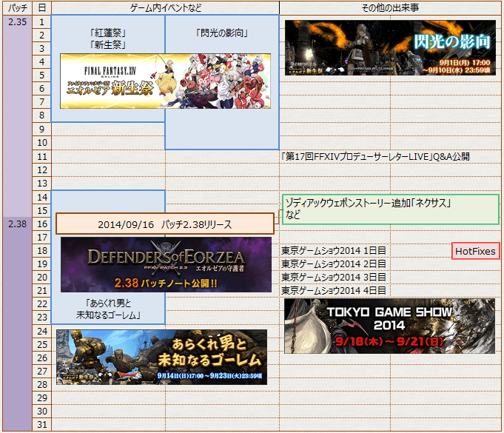Open the エオルゼア新生祭 banner image
504x433 pixels.
pyautogui.click(x=165, y=81)
